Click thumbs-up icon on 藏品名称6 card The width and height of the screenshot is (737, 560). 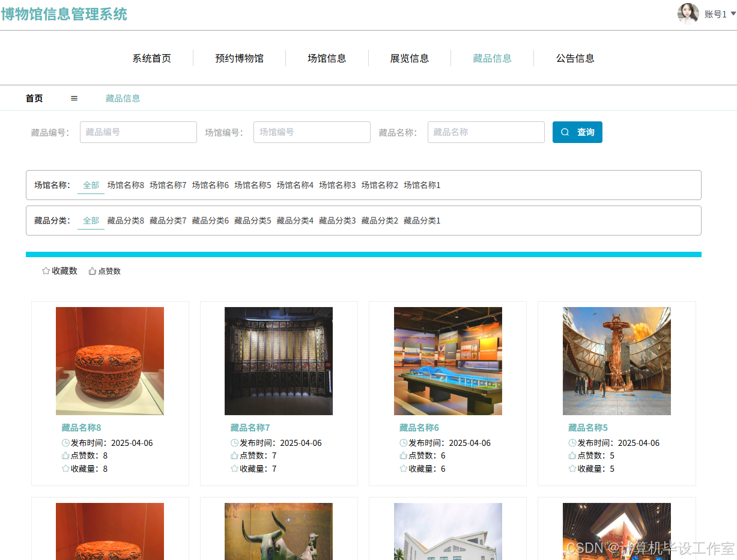[404, 455]
